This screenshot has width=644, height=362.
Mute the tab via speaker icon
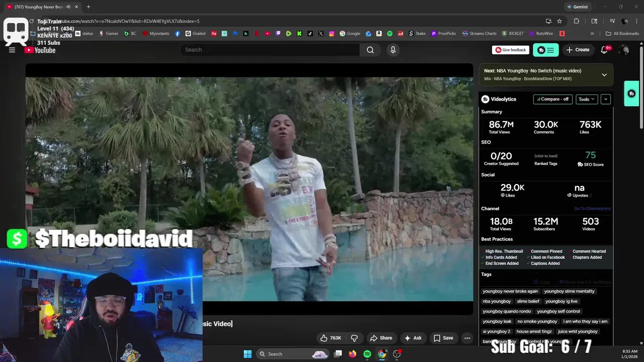coord(68,7)
